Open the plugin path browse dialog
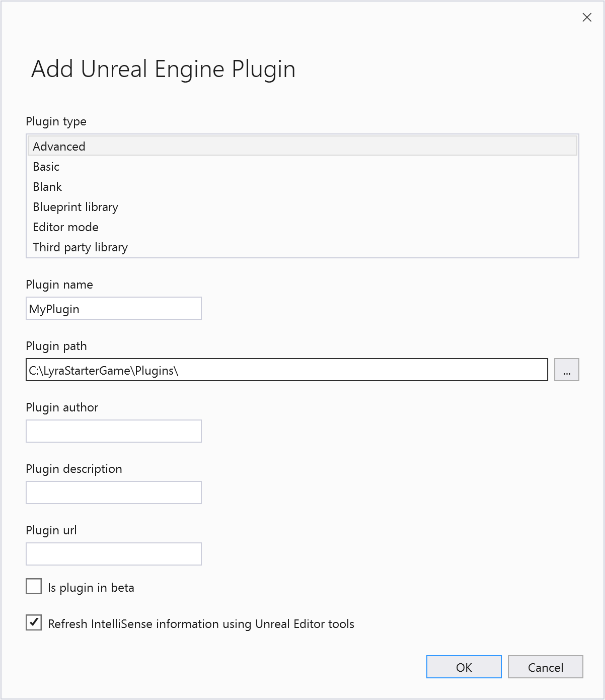Screen dimensions: 605x700 (567, 370)
